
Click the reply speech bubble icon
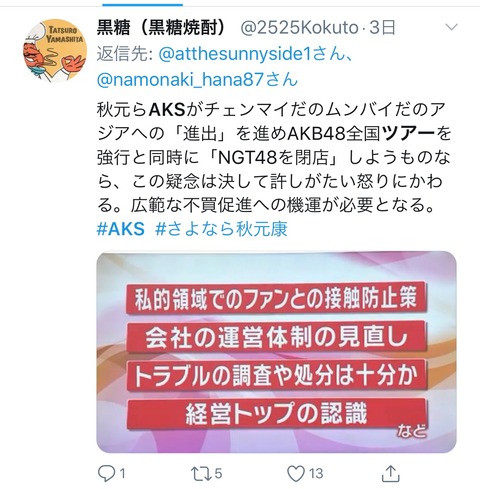106,473
